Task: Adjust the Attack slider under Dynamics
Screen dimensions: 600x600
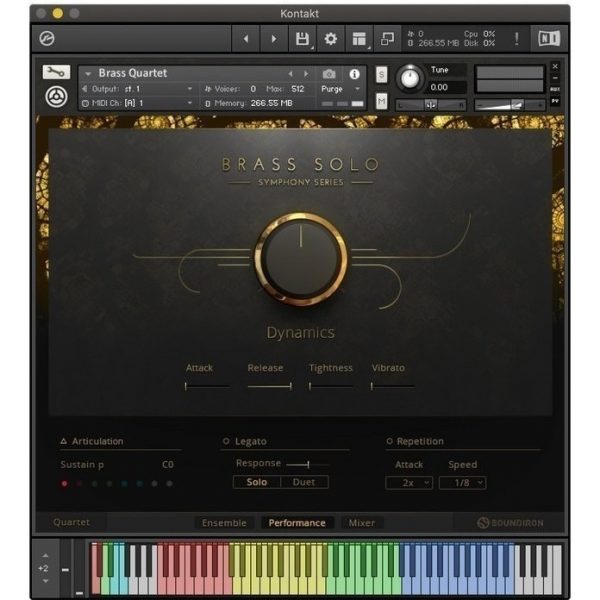Action: pyautogui.click(x=207, y=386)
